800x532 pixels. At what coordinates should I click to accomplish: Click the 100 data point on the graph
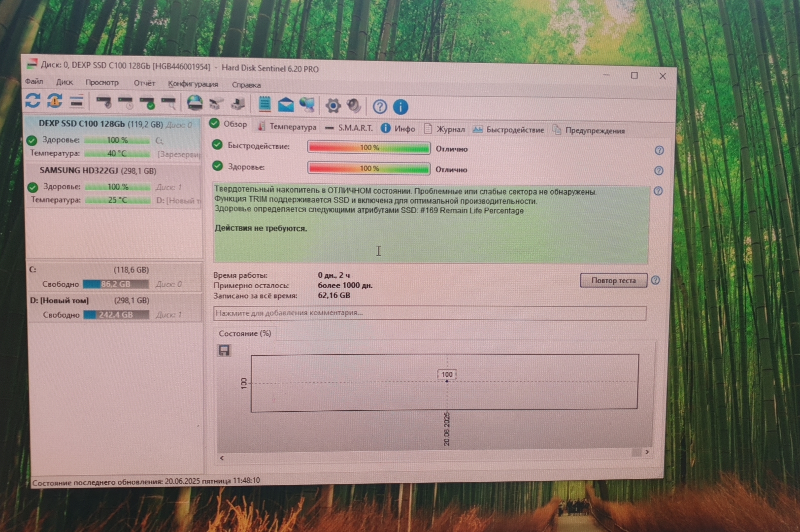click(x=447, y=381)
